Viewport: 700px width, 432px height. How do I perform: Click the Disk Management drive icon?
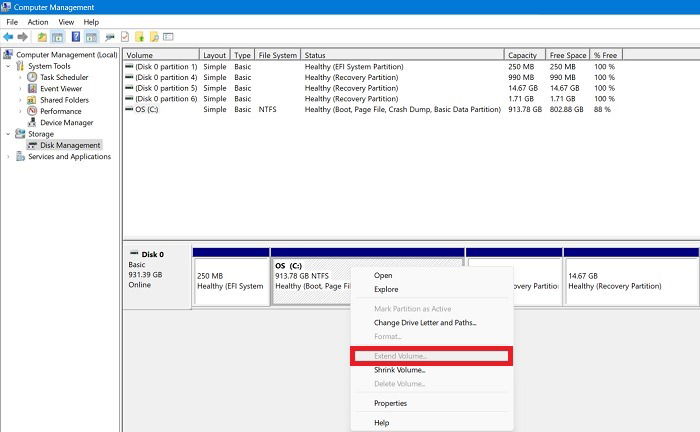pyautogui.click(x=32, y=145)
